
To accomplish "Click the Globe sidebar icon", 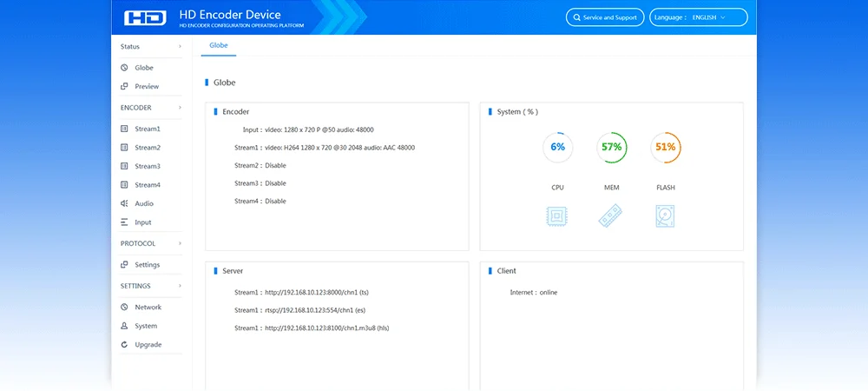I will tap(124, 68).
